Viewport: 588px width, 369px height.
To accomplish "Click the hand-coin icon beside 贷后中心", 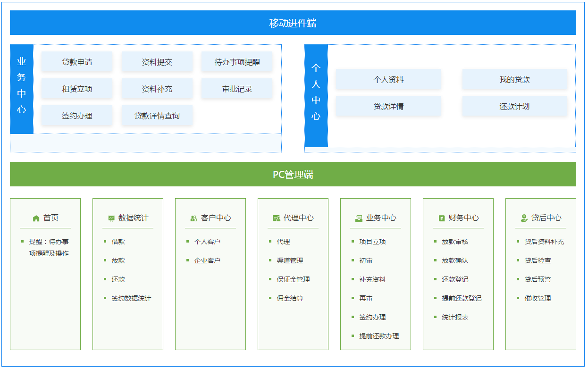I will tap(524, 218).
